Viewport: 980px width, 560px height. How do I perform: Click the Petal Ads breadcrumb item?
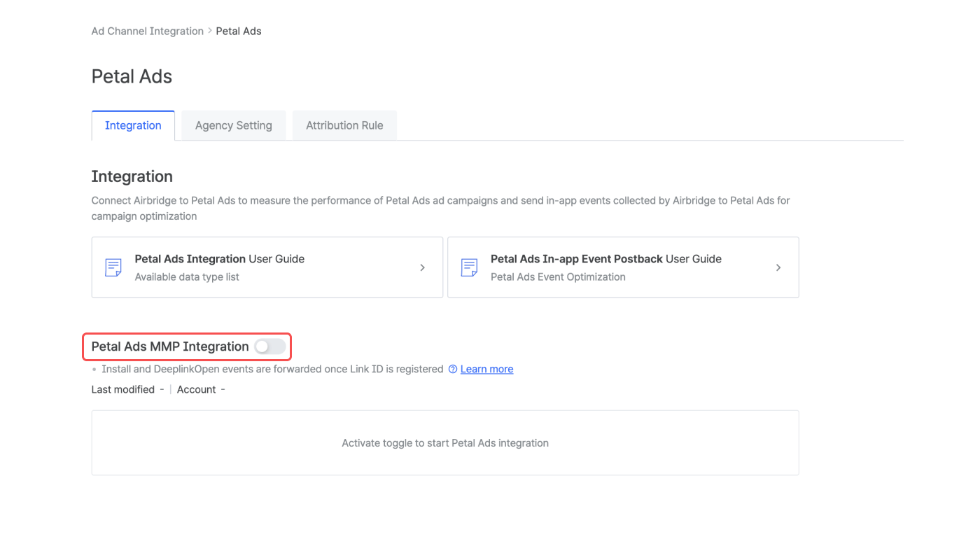pyautogui.click(x=239, y=31)
